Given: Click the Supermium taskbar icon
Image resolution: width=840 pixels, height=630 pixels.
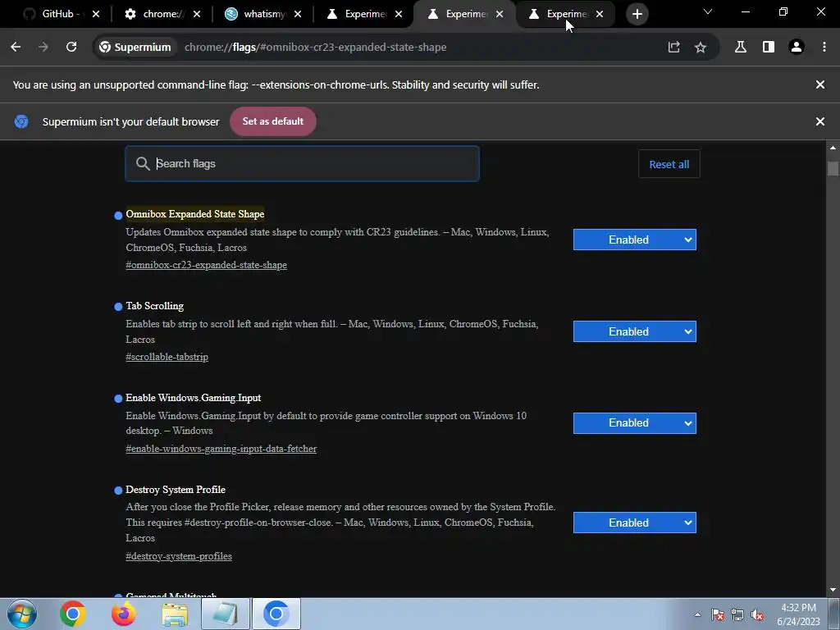Looking at the screenshot, I should tap(276, 614).
